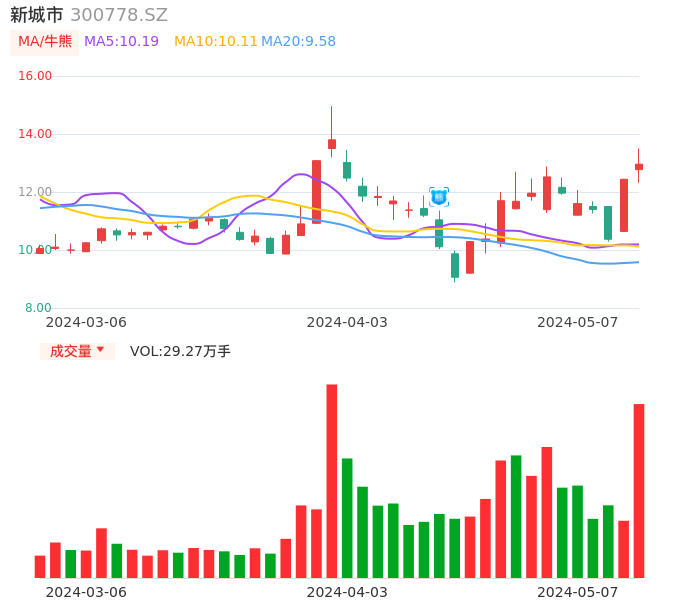Click the rightmost red candlestick on the chart
The height and width of the screenshot is (606, 686).
[639, 167]
